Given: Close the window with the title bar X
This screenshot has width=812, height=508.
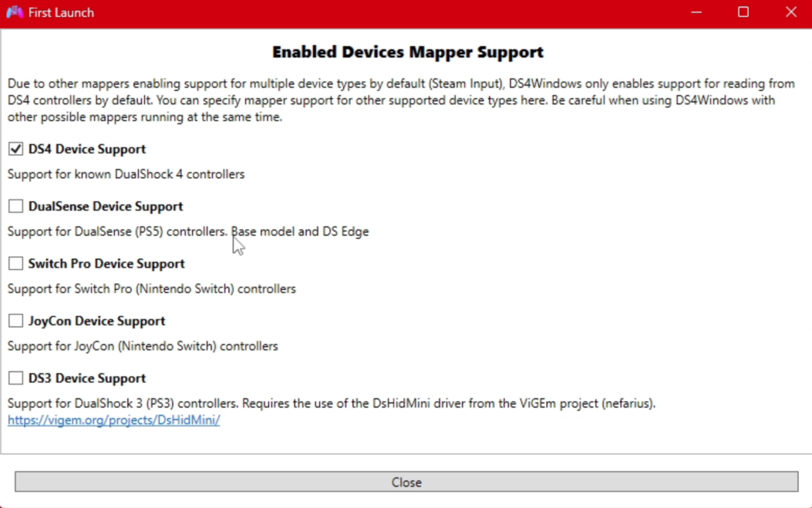Looking at the screenshot, I should 790,12.
